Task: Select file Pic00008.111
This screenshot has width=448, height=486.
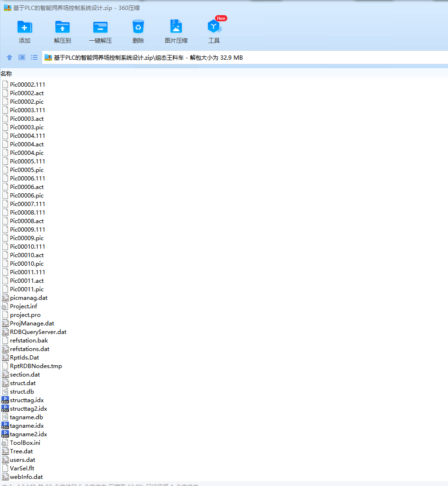Action: pyautogui.click(x=24, y=212)
